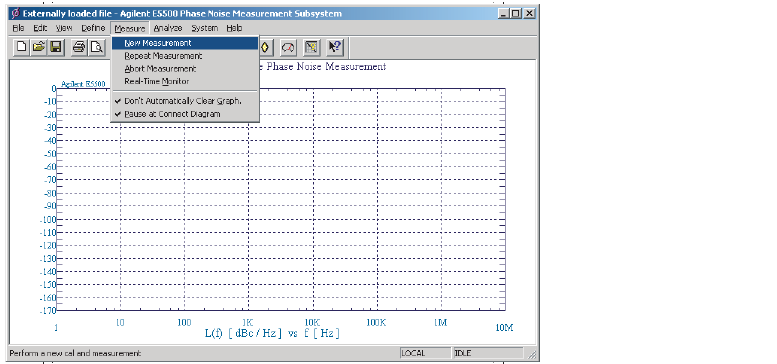Click the IDLE status bar indicator
Screen dimensions: 777x364
point(488,353)
